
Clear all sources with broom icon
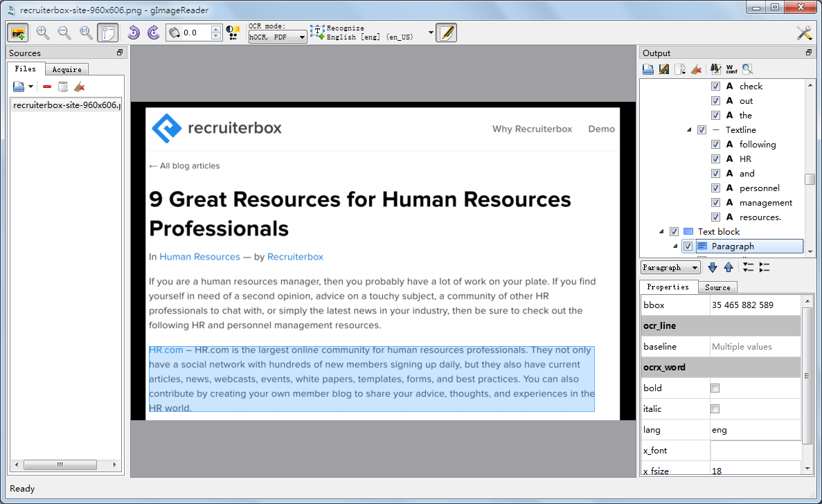(x=79, y=87)
